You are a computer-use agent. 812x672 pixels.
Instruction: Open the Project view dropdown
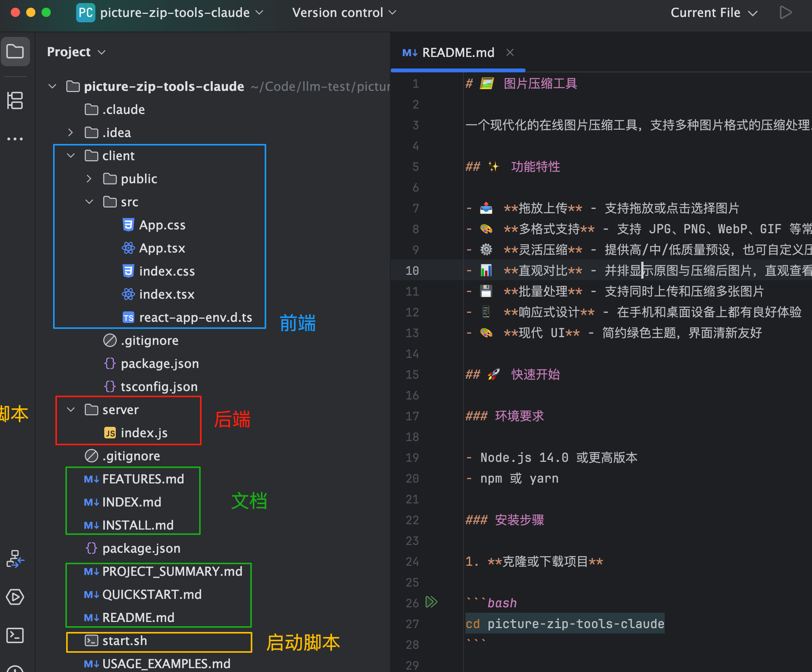(x=76, y=52)
